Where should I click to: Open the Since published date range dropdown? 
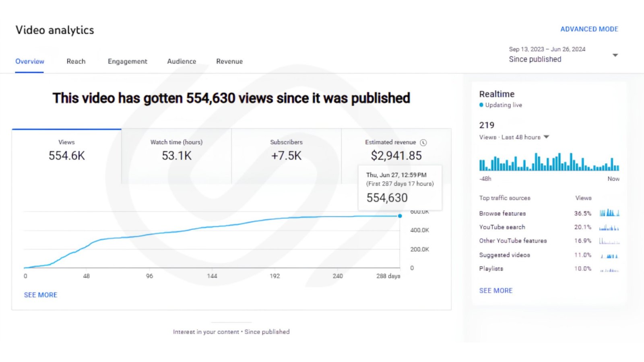(563, 55)
